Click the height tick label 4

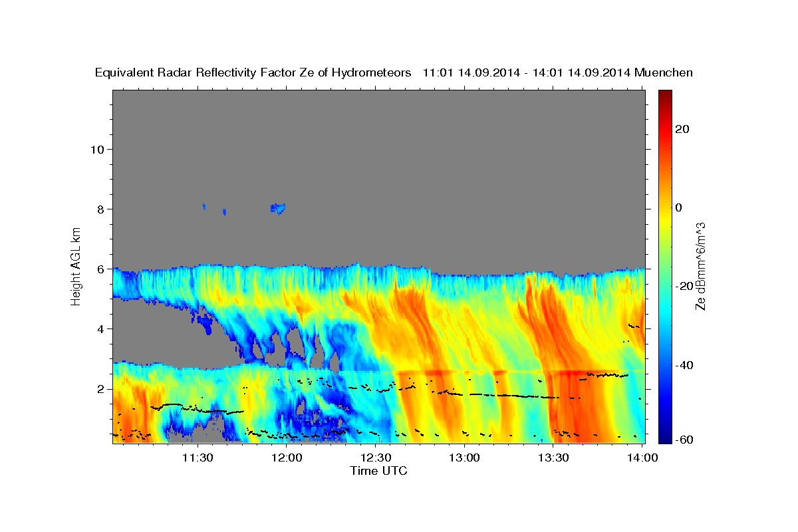101,329
